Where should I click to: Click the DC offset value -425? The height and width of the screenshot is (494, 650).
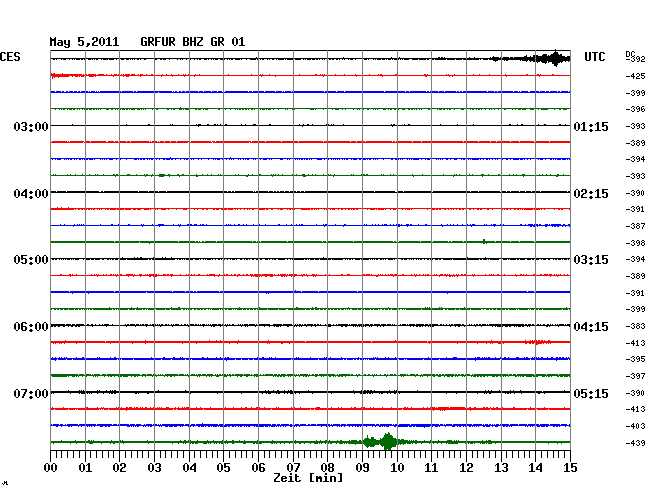(635, 76)
